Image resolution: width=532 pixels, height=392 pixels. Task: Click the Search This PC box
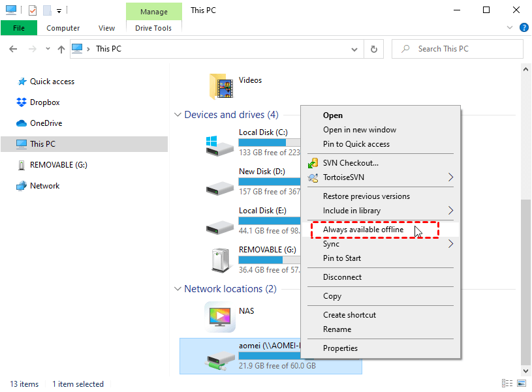[463, 49]
